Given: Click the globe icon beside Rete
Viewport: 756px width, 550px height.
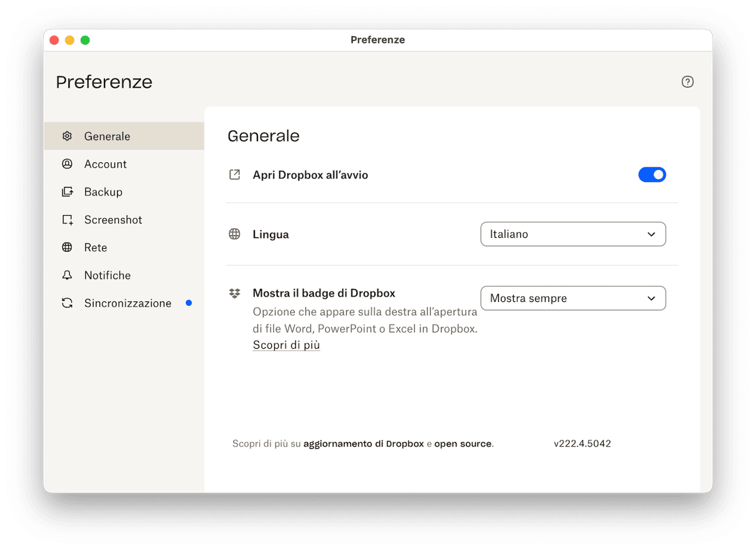Looking at the screenshot, I should [x=67, y=247].
